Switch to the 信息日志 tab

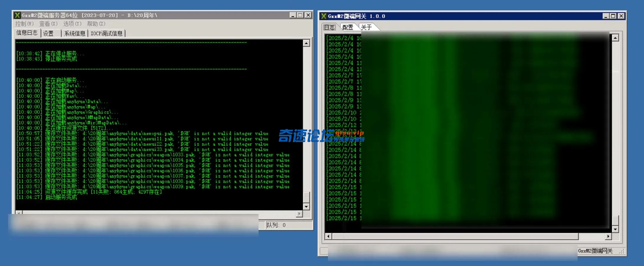point(27,33)
